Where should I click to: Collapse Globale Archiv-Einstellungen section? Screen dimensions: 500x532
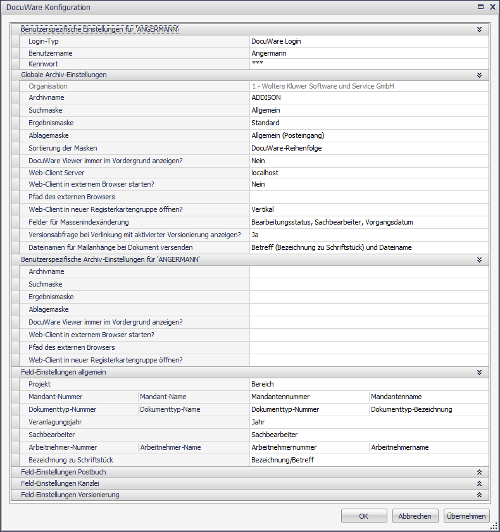pos(479,75)
